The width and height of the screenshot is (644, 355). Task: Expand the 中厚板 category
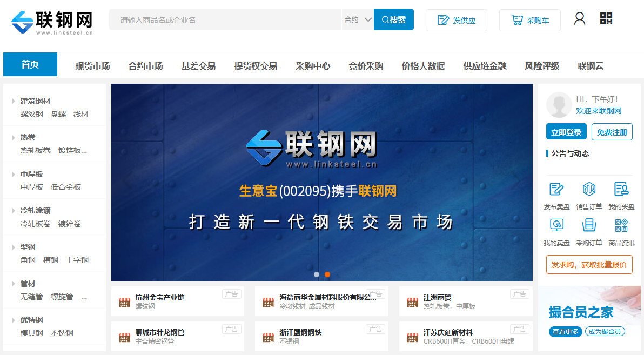14,174
